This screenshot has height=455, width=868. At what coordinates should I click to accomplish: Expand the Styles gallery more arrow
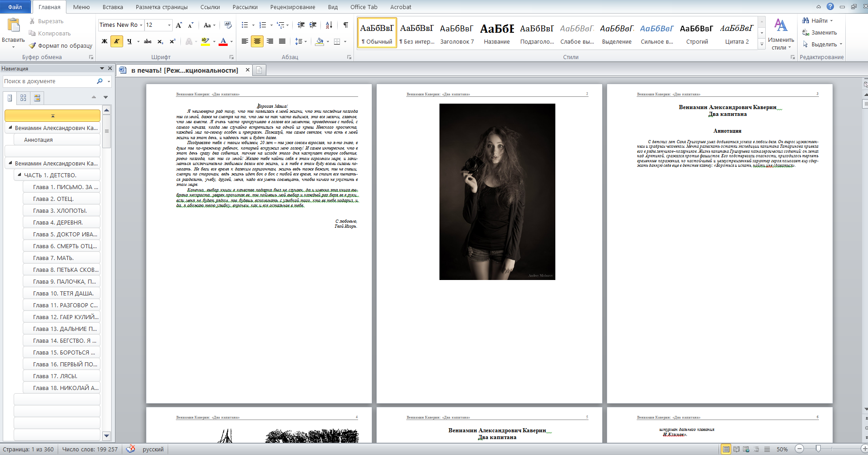click(762, 44)
